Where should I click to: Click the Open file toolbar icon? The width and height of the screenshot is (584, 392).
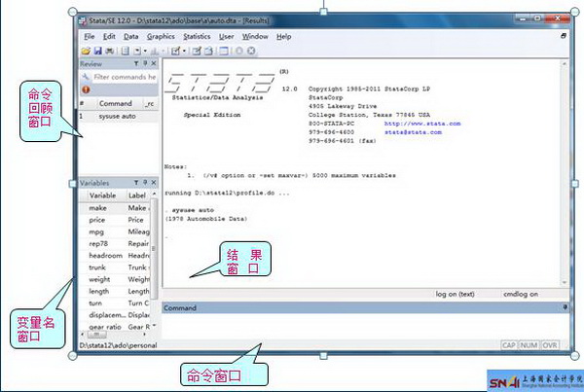coord(86,50)
